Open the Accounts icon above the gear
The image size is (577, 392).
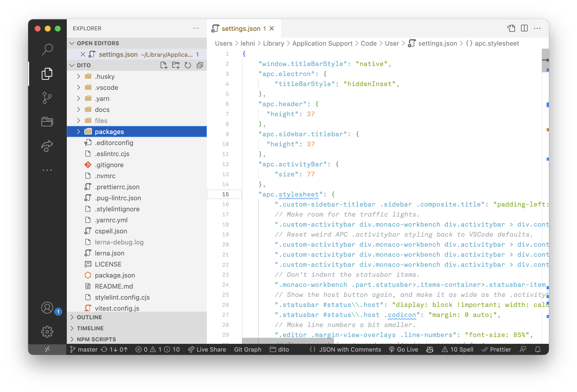click(47, 308)
